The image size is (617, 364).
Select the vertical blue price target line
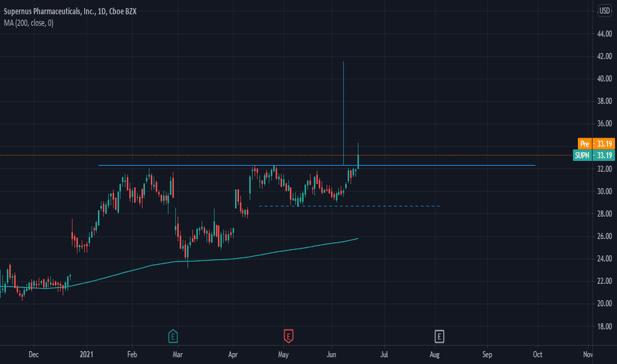coord(344,113)
